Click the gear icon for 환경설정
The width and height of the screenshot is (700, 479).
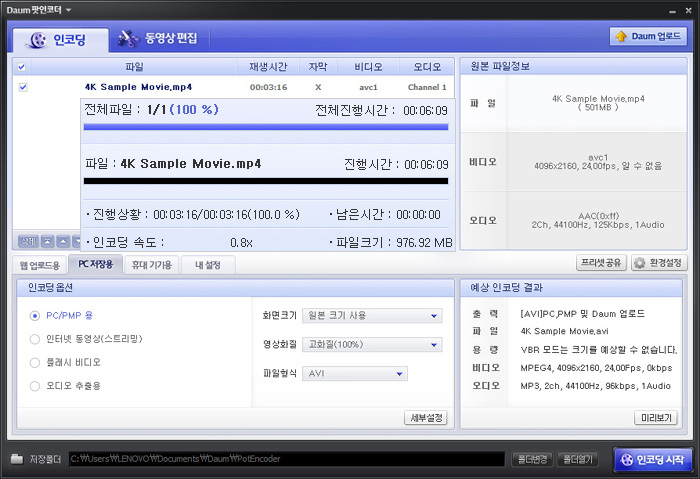coord(636,263)
